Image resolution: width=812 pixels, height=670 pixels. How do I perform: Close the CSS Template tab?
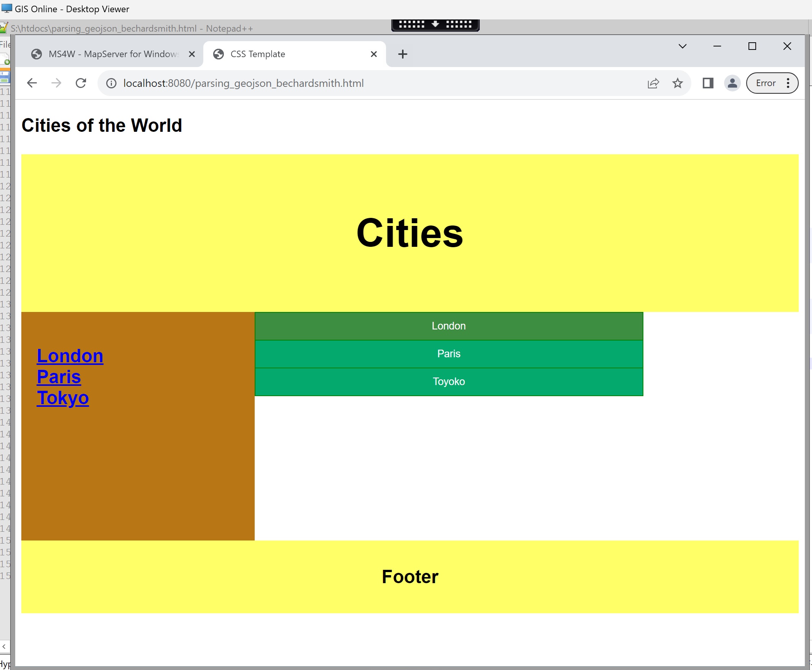point(373,54)
